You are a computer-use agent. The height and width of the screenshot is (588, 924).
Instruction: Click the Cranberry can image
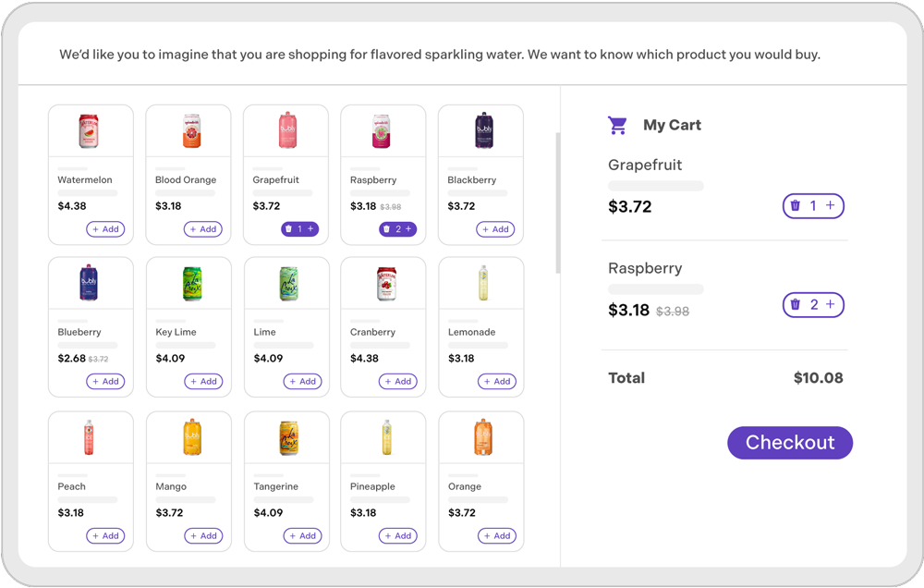(383, 285)
